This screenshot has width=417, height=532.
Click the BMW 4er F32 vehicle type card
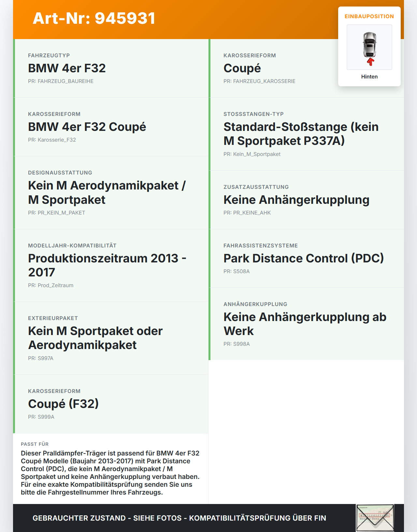click(x=111, y=68)
